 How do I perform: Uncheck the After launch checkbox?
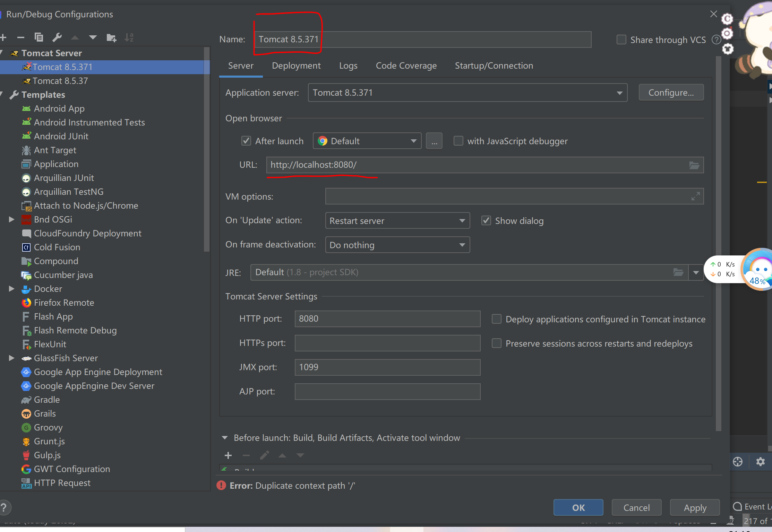246,141
